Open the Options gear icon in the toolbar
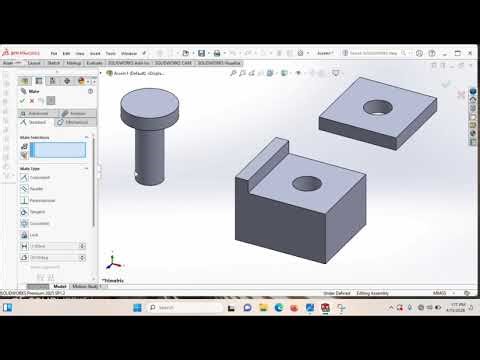 click(300, 53)
